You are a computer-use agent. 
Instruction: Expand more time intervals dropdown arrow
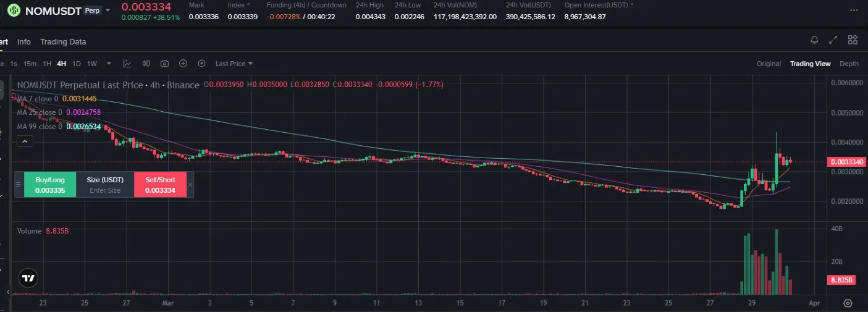click(x=109, y=64)
